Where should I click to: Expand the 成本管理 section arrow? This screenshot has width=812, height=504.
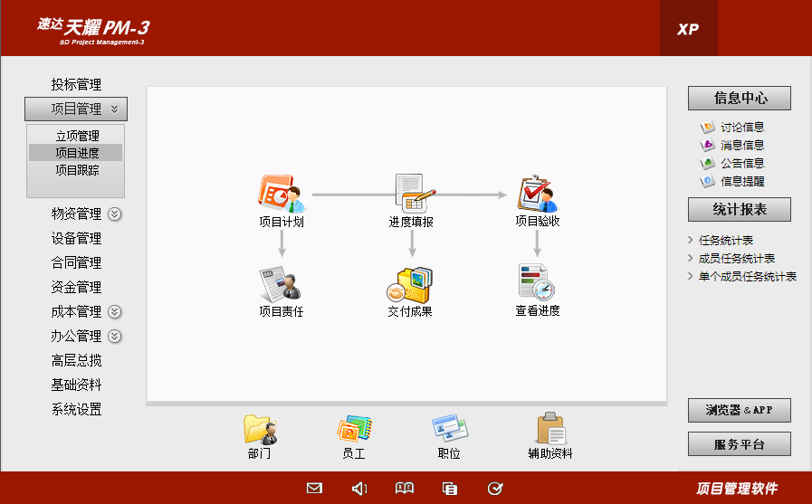click(x=114, y=311)
